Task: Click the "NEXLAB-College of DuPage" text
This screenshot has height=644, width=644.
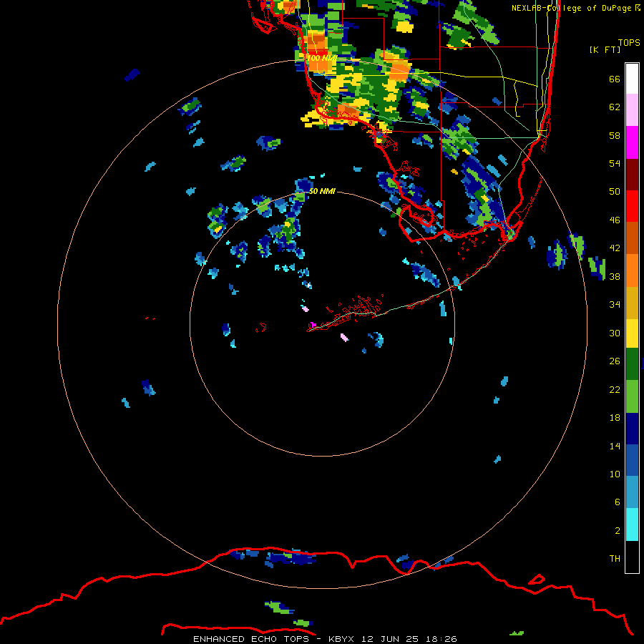Action: [571, 8]
